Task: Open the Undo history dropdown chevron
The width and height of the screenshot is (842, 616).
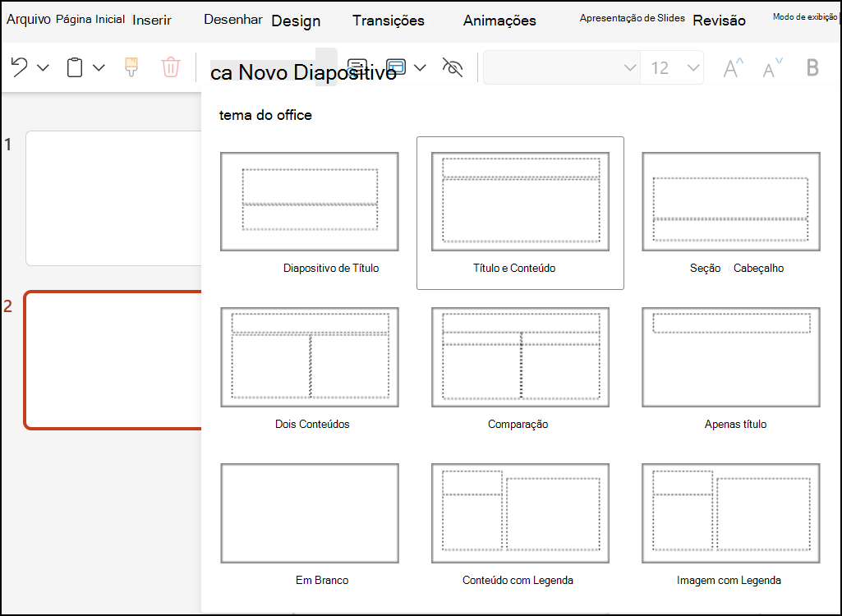Action: 43,67
